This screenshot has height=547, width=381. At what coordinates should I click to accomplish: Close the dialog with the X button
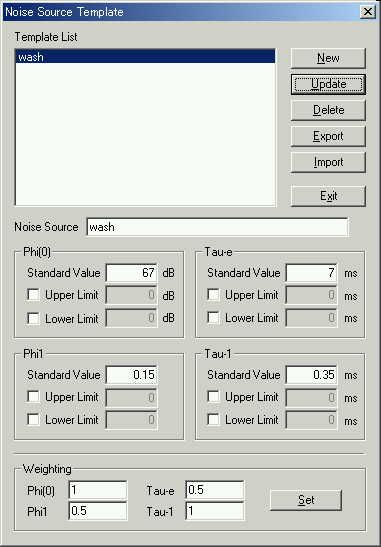tap(368, 12)
